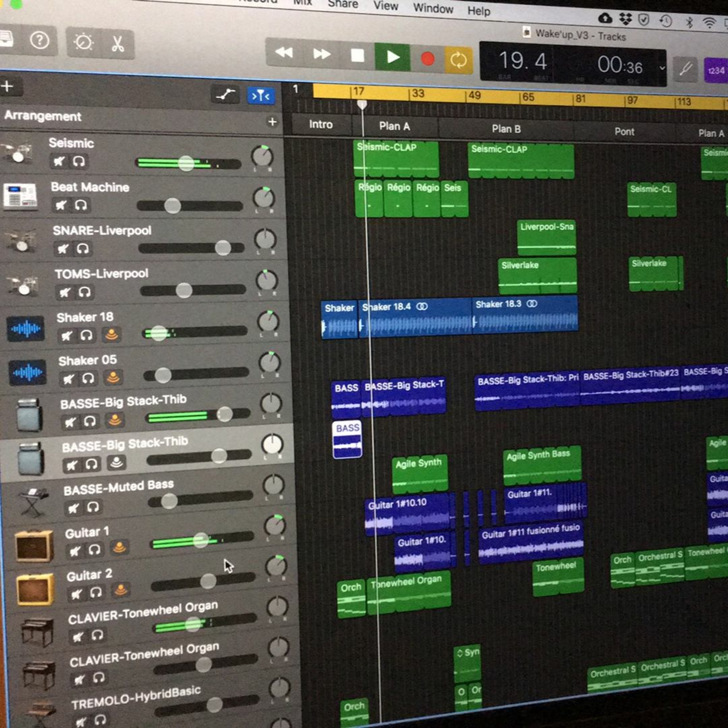Open the Add Track plus button
Screen dimensions: 728x728
pos(7,87)
